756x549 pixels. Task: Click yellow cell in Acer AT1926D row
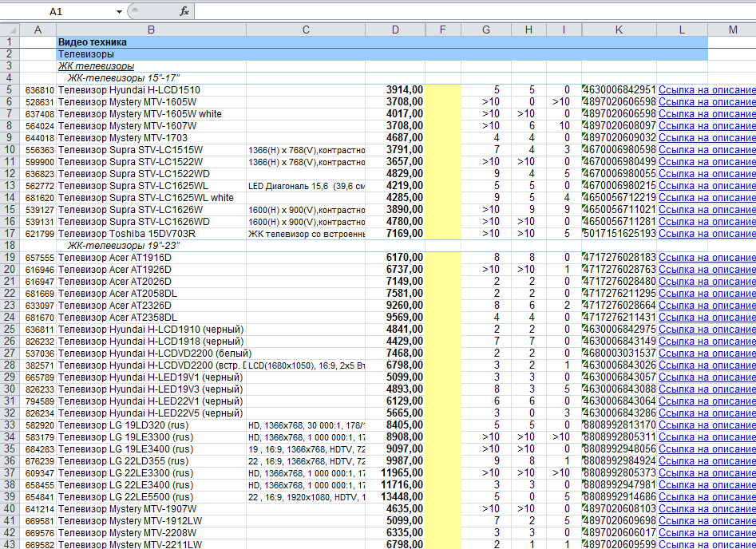(x=443, y=270)
